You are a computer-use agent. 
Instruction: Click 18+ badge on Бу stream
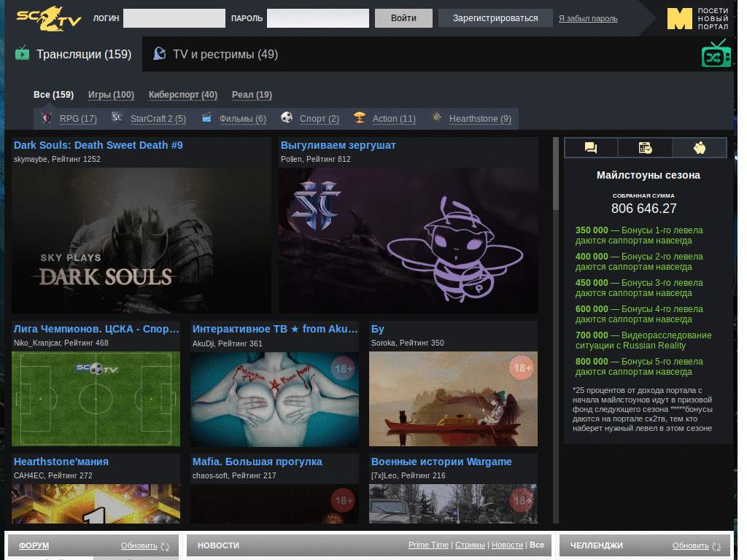(521, 367)
